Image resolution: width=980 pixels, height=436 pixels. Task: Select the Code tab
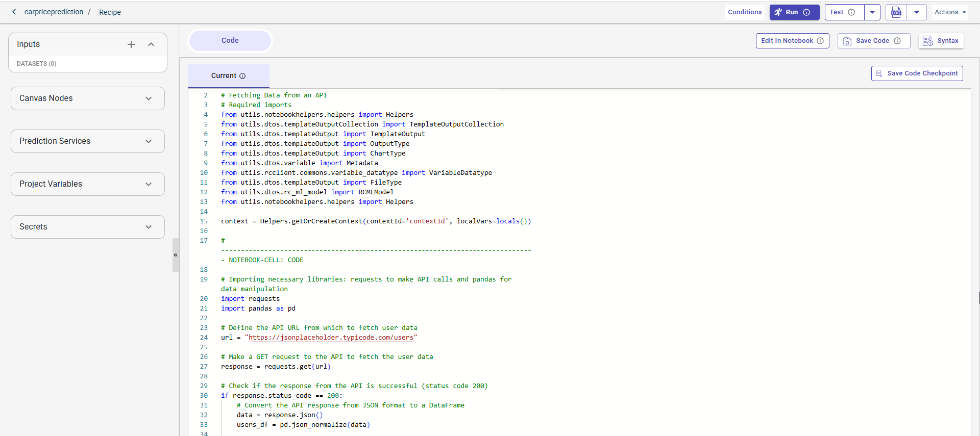click(230, 40)
